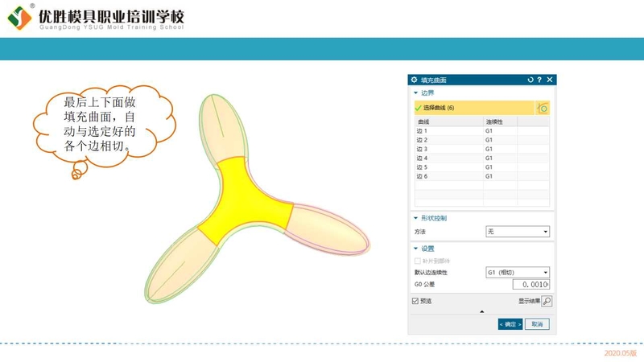Select row 边 1 in list
644x362 pixels.
(x=482, y=131)
